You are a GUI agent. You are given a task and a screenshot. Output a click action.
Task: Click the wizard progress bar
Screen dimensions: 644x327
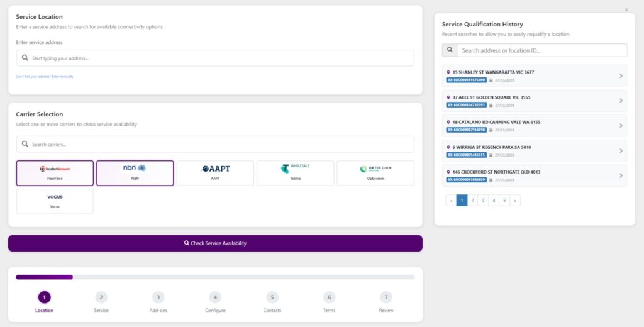[x=215, y=277]
